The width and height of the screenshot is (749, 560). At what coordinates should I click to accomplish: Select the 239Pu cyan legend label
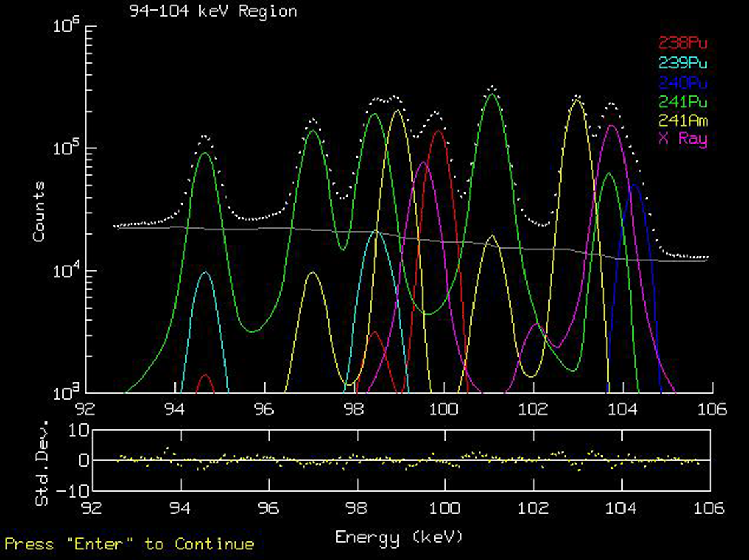click(x=683, y=63)
